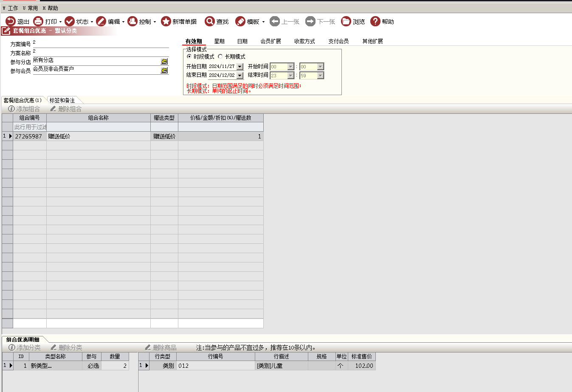Click the 新类型... category name cell

(56, 366)
